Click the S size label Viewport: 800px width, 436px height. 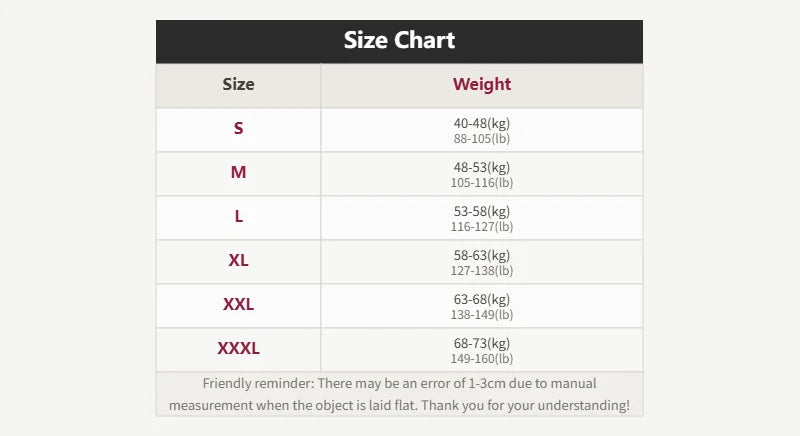click(x=238, y=128)
